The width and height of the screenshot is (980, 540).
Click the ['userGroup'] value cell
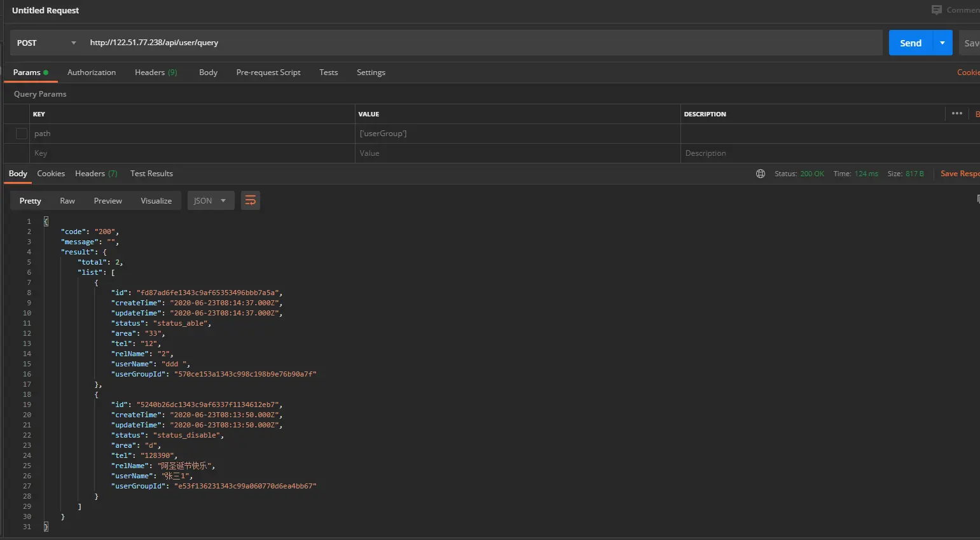(x=518, y=134)
